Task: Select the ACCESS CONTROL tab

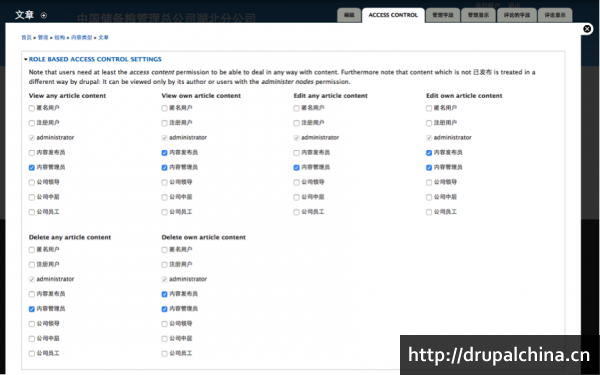Action: pos(393,15)
